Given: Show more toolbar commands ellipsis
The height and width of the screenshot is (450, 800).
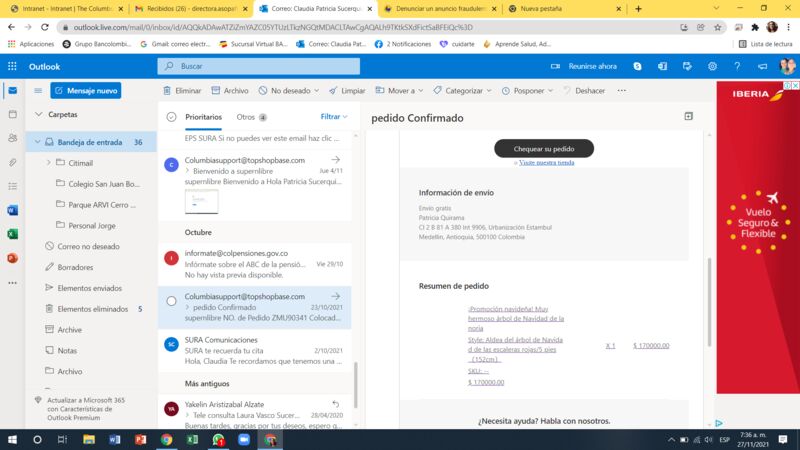Looking at the screenshot, I should coord(621,91).
